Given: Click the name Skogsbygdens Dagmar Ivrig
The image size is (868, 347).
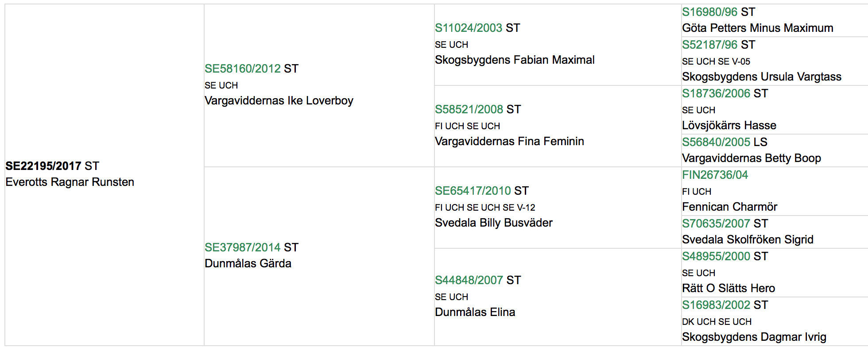Looking at the screenshot, I should 754,337.
